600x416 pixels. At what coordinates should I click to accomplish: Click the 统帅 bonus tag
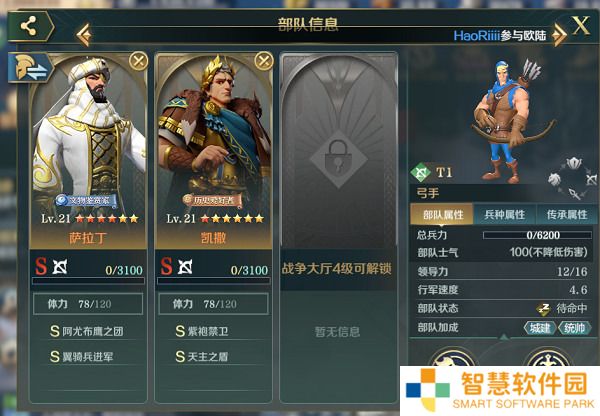574,328
